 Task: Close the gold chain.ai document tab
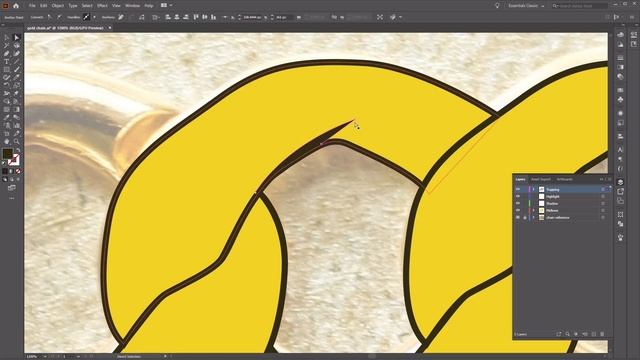click(110, 28)
